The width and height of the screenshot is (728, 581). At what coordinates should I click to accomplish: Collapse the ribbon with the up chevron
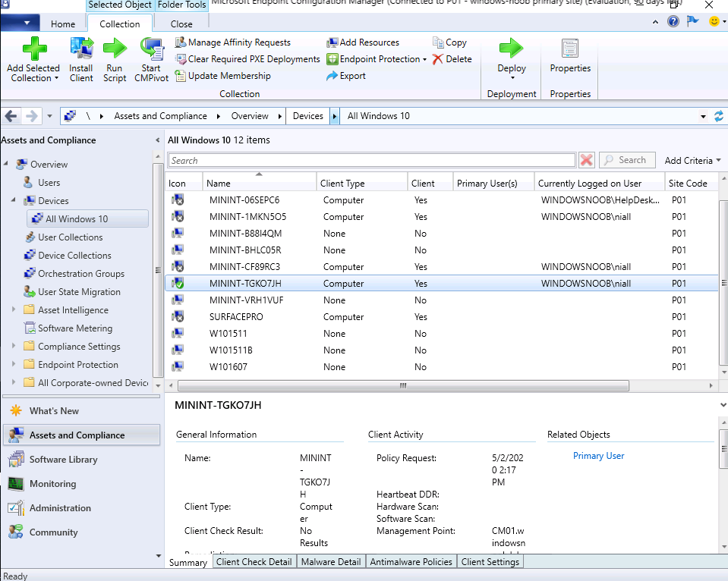[655, 22]
